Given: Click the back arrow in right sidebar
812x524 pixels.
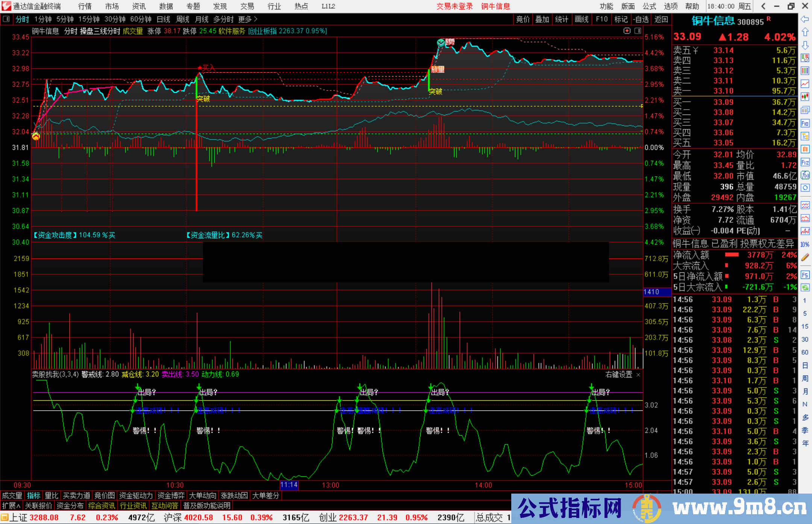Looking at the screenshot, I should 805,19.
